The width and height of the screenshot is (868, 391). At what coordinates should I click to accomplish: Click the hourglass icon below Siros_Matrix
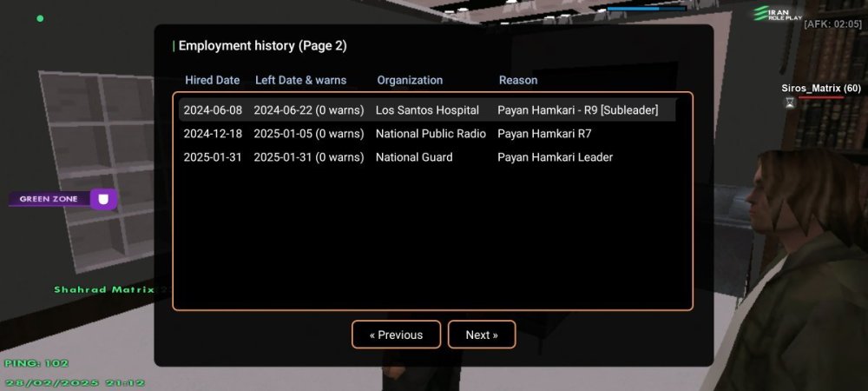coord(789,103)
